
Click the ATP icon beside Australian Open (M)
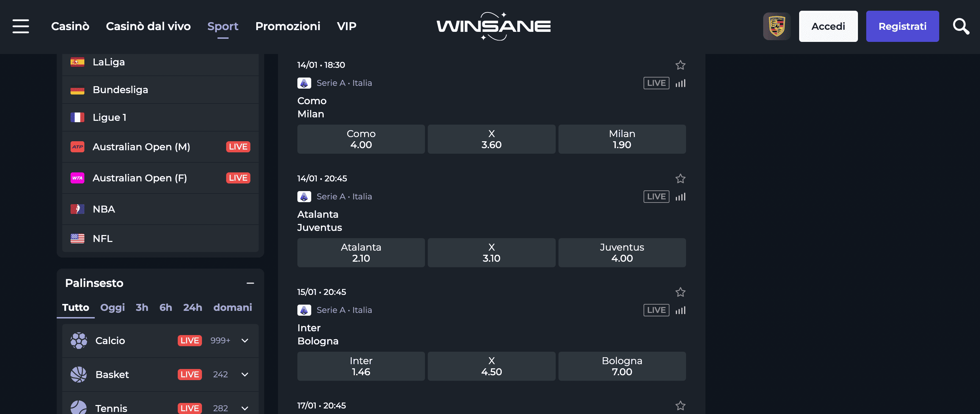pyautogui.click(x=77, y=147)
